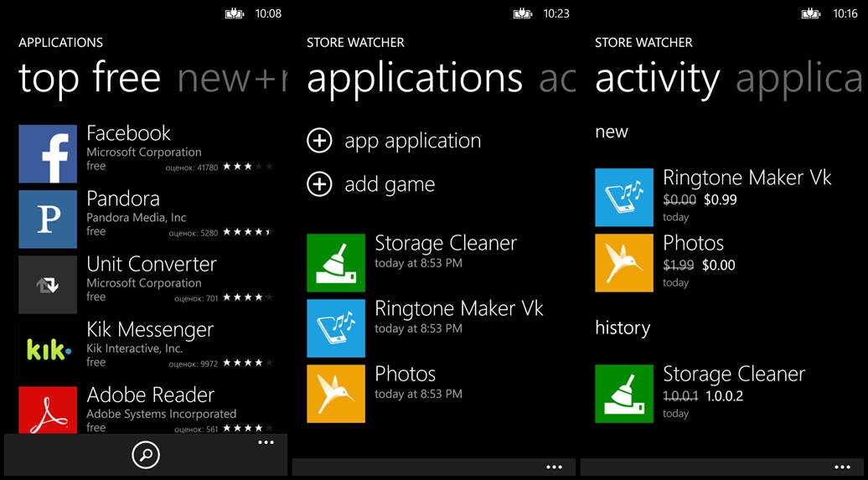The width and height of the screenshot is (868, 480).
Task: Select Ringtone Maker Vk priced $0.99
Action: tap(747, 187)
